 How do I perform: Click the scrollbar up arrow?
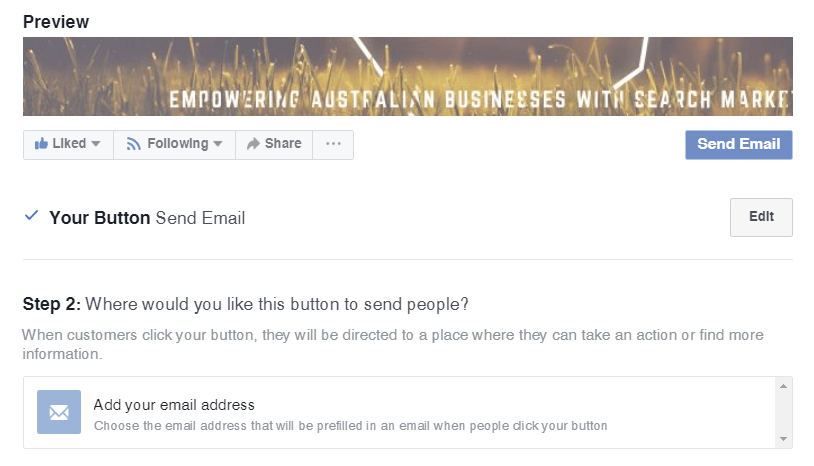[783, 386]
